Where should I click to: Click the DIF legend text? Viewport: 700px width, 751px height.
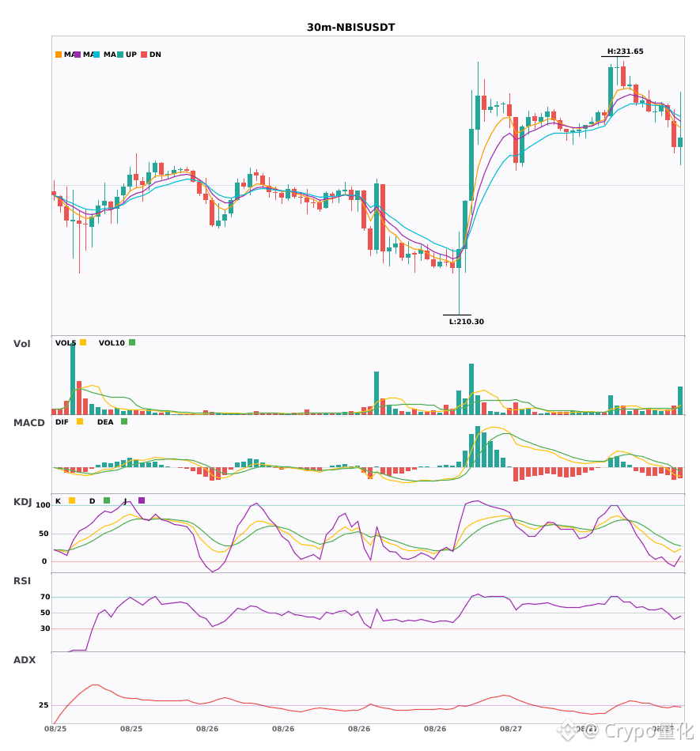tap(62, 422)
